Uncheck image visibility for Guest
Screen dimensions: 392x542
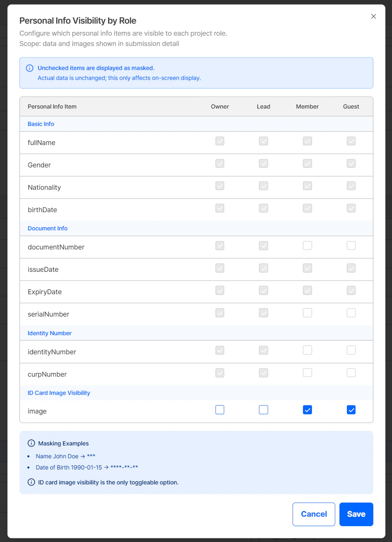pyautogui.click(x=351, y=410)
